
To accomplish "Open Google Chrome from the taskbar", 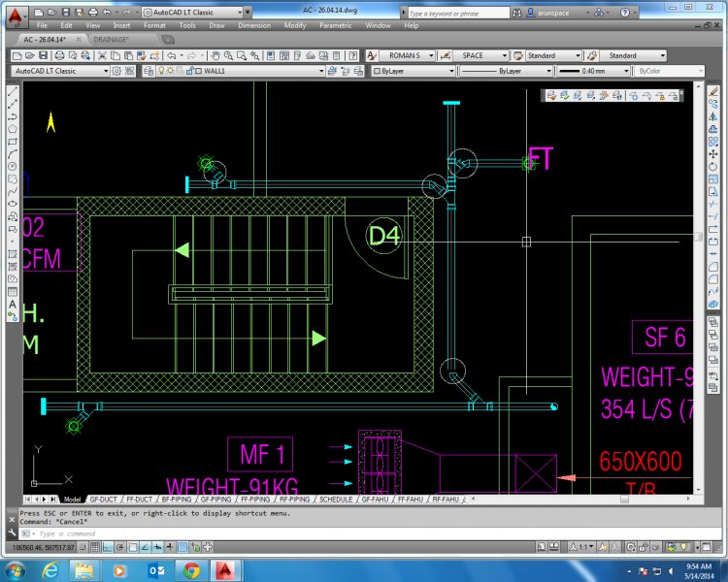I will pos(191,570).
